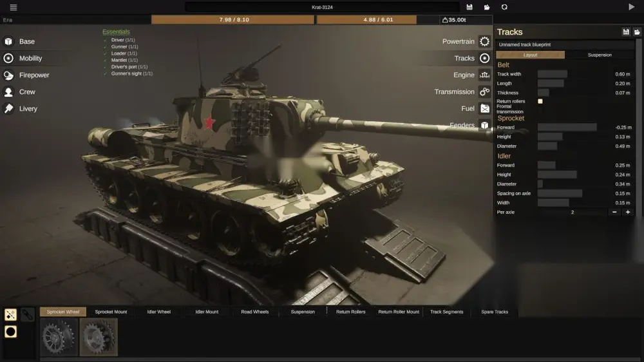
Task: Save track blueprint in Tracks panel
Action: (x=625, y=32)
